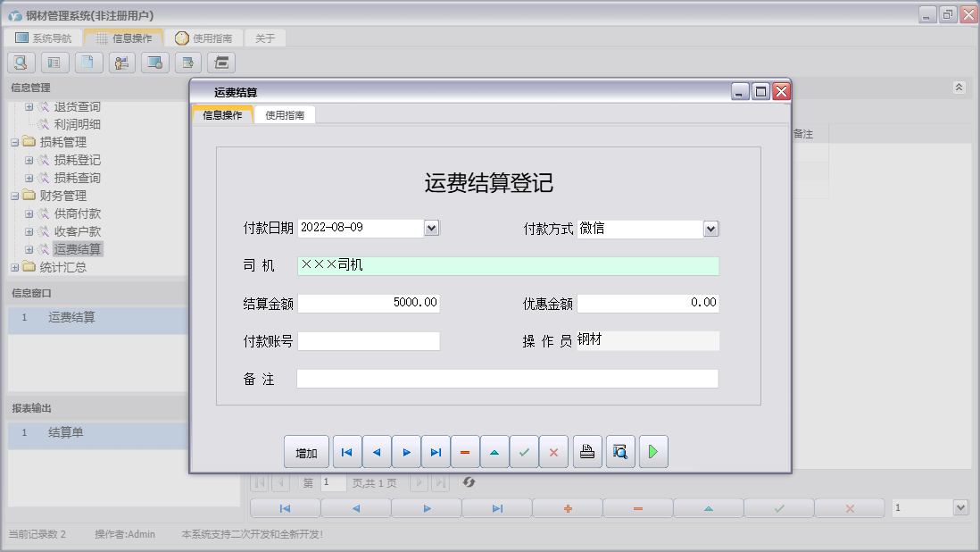Open the 付款方式 payment method dropdown
Screen dimensions: 980x552
711,229
